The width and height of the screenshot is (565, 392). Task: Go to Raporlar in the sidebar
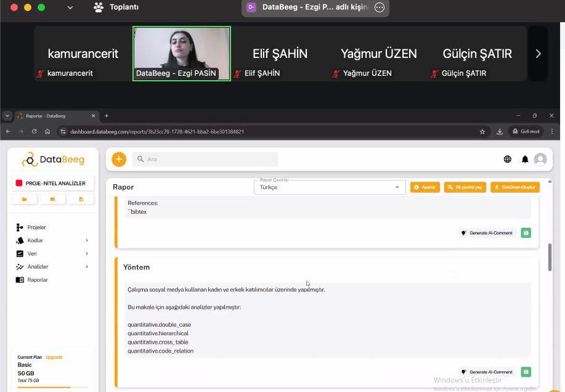37,280
